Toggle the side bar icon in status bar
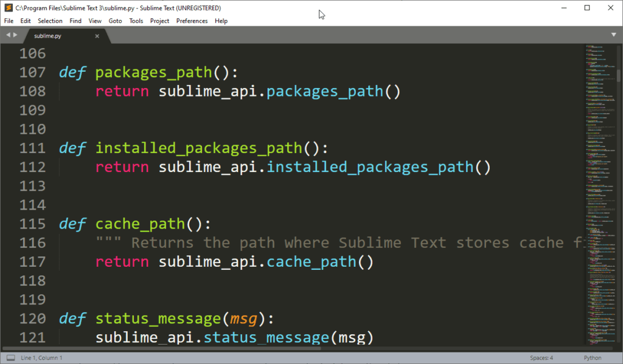The height and width of the screenshot is (364, 623). click(11, 358)
